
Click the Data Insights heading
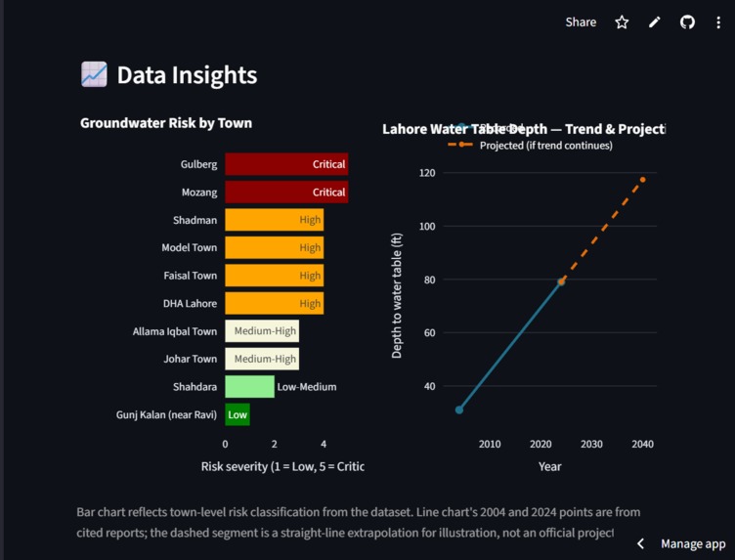click(187, 75)
